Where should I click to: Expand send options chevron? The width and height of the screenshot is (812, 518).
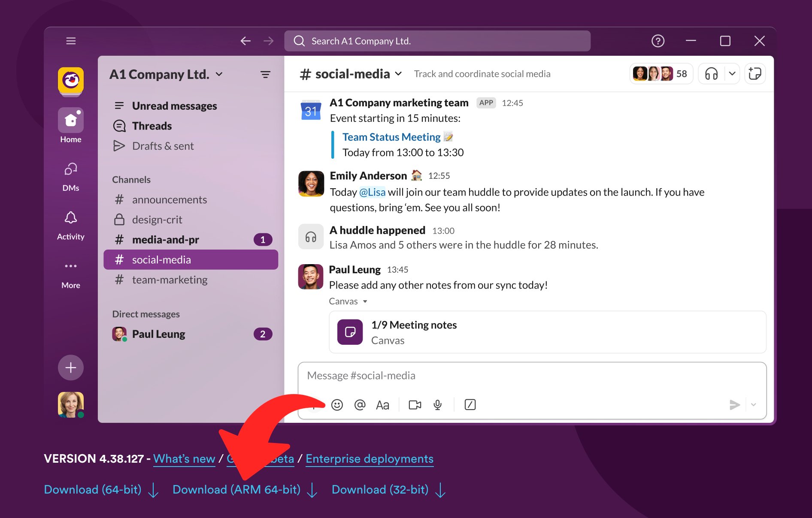[x=754, y=404]
